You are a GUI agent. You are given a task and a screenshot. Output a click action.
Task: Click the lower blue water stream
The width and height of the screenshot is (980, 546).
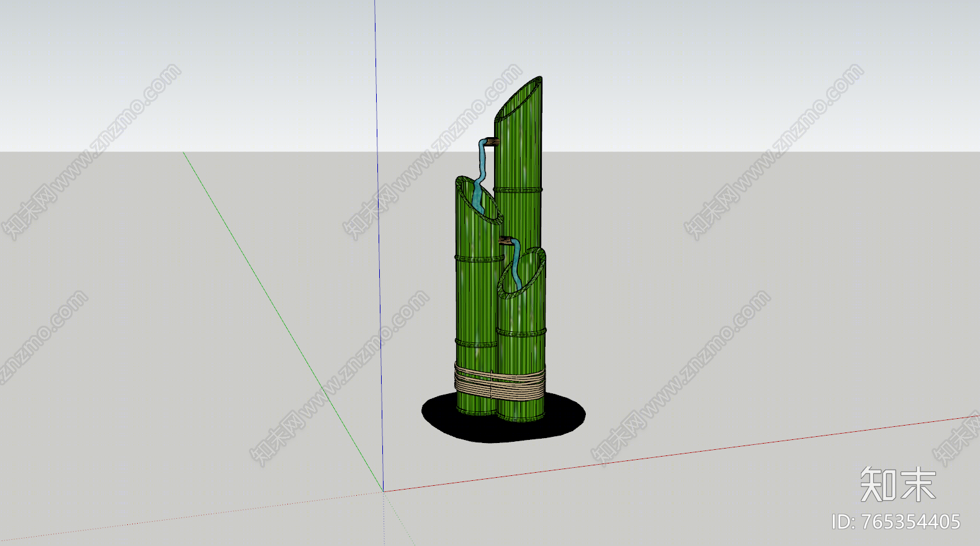[x=516, y=264]
